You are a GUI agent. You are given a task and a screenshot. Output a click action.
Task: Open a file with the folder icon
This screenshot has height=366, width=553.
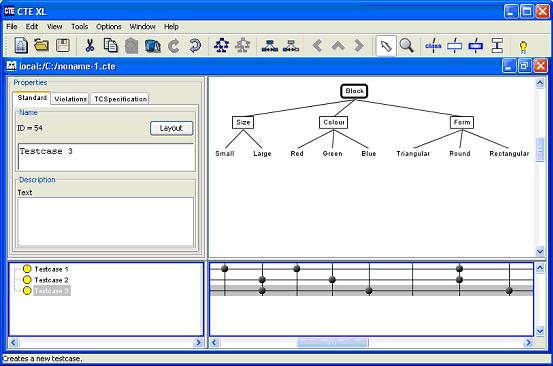(x=41, y=45)
